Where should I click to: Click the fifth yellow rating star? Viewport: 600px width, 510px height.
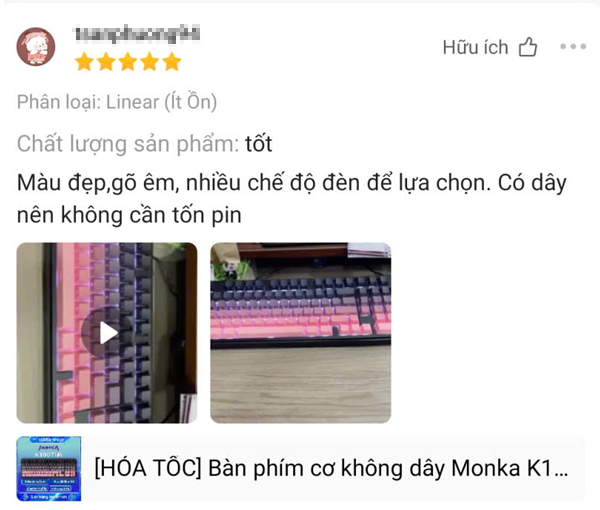pyautogui.click(x=172, y=62)
